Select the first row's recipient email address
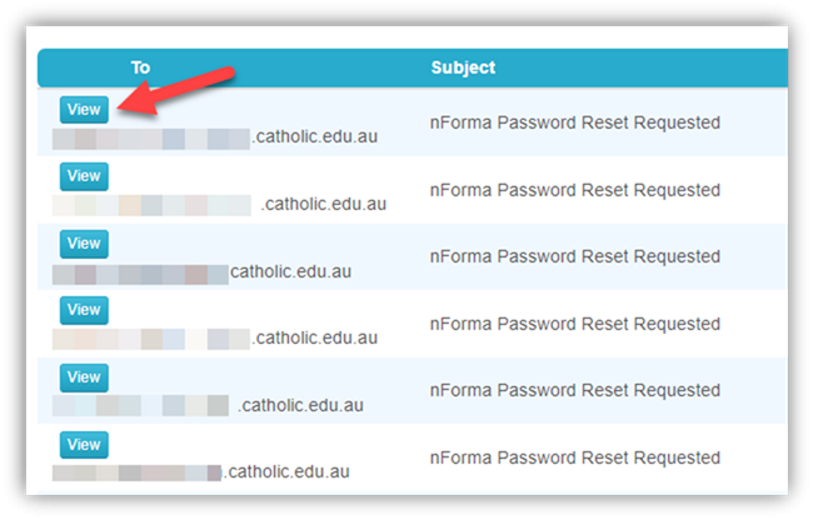Viewport: 813px width, 520px height. click(x=215, y=137)
